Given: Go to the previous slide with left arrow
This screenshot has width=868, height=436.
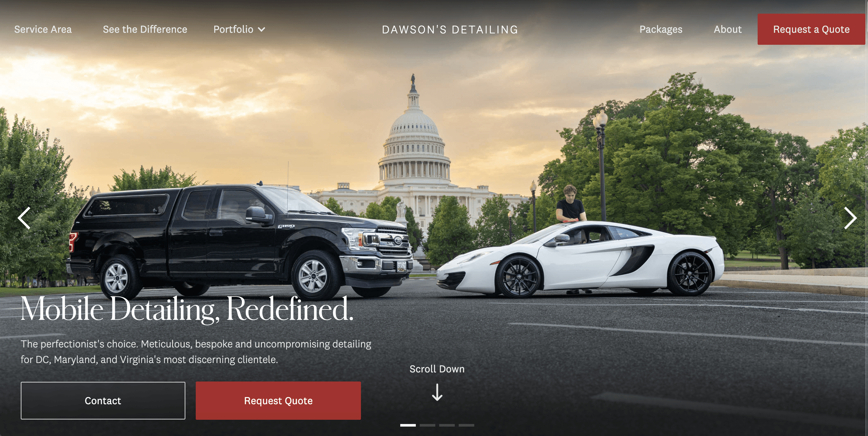Looking at the screenshot, I should pos(24,218).
